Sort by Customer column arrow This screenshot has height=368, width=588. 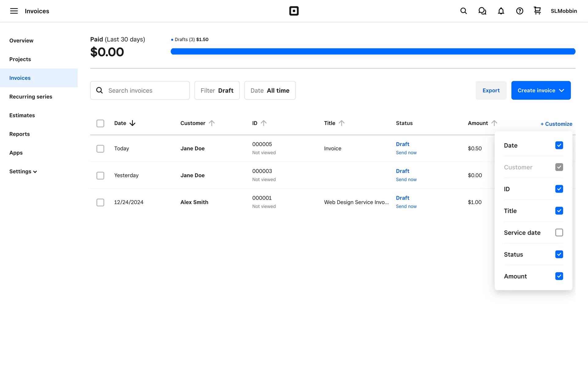(212, 123)
